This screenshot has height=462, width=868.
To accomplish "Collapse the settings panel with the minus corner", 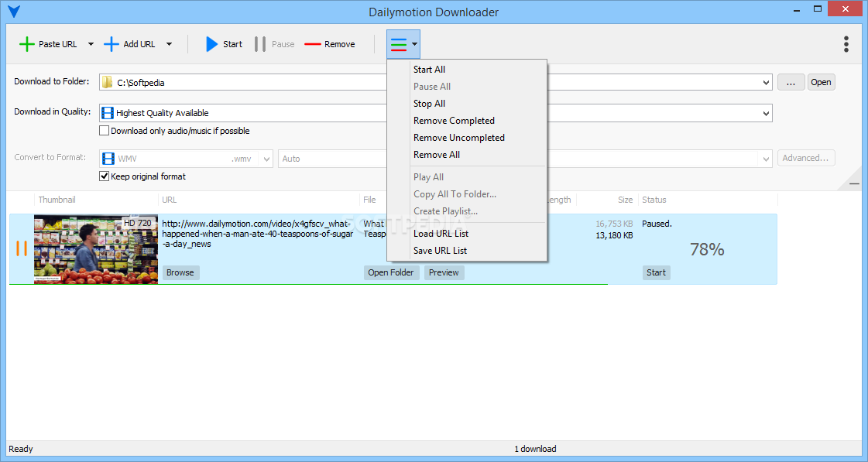I will pyautogui.click(x=854, y=183).
